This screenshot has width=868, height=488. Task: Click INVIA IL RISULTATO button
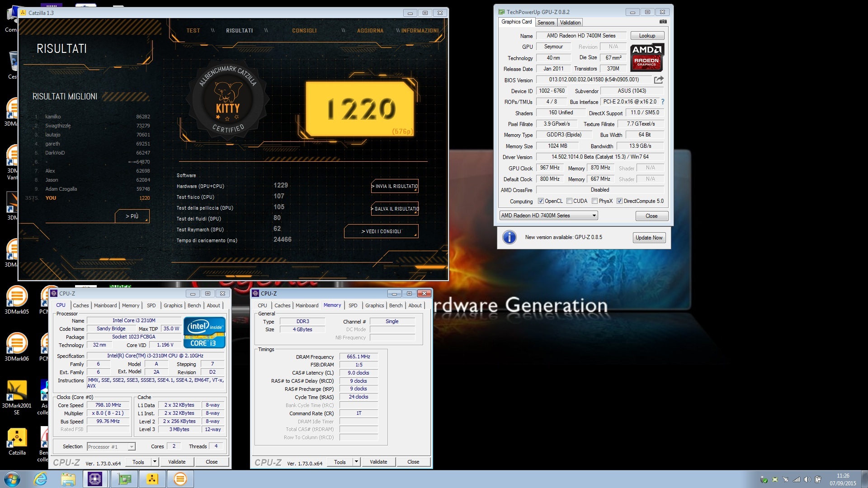point(395,186)
